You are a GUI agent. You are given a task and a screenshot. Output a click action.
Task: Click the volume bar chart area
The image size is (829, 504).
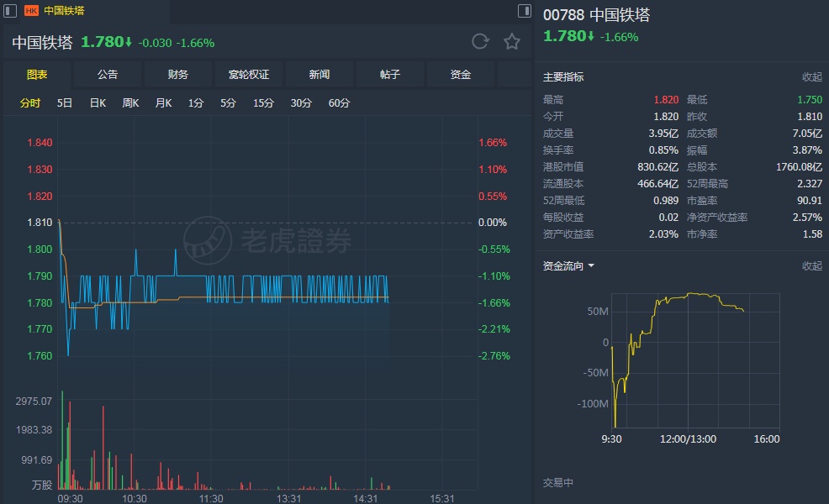[267, 439]
